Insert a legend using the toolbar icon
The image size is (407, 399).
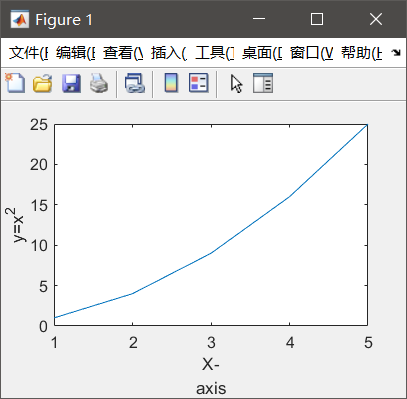[x=199, y=83]
